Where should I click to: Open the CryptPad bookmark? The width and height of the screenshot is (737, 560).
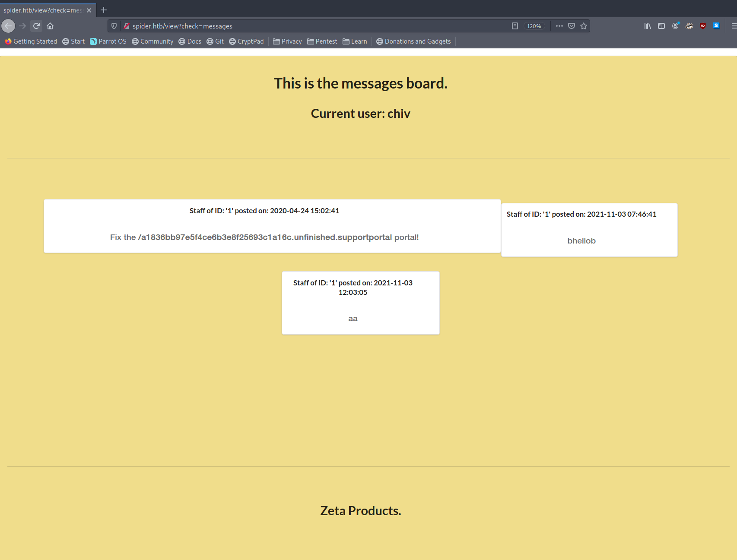pyautogui.click(x=246, y=41)
